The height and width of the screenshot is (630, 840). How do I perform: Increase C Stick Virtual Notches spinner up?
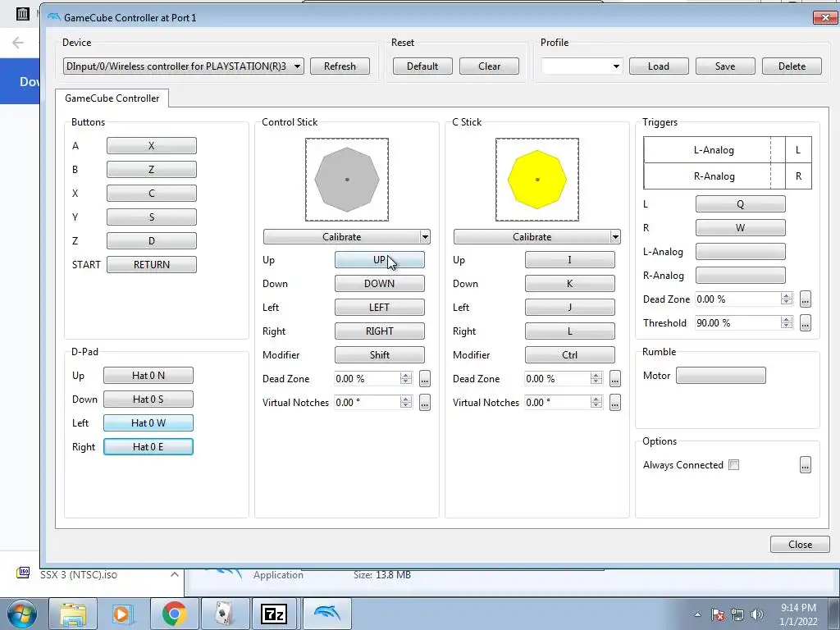coord(596,399)
